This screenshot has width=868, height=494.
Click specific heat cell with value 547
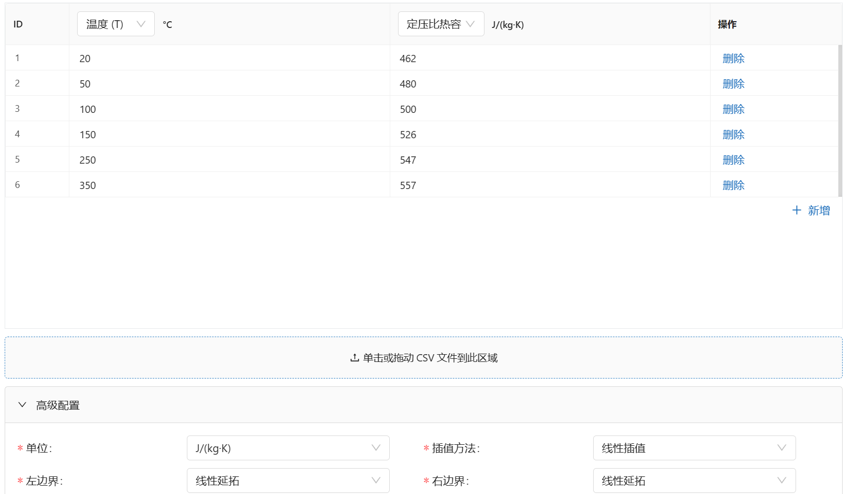tap(550, 159)
